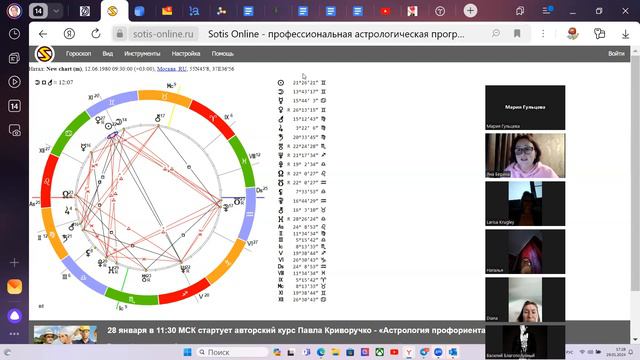Open sidebar tabs panel showing 14
Screen dimensions: 640x360
point(14,106)
